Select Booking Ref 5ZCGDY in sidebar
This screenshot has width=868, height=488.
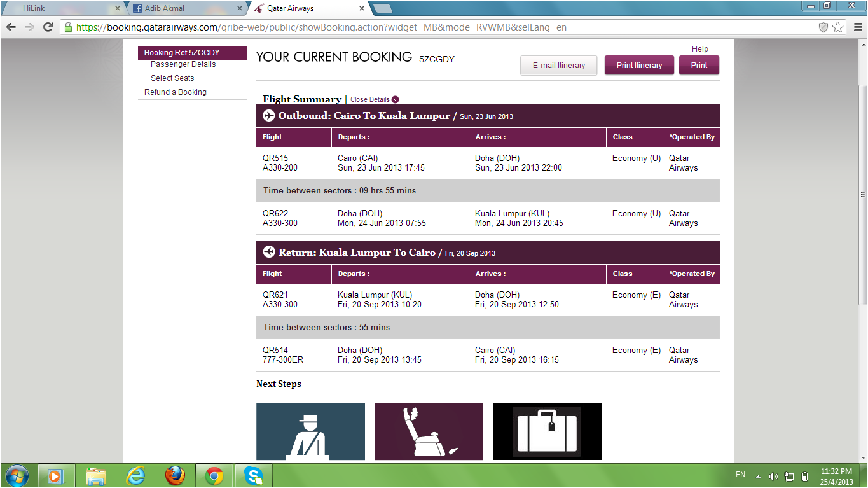[192, 53]
